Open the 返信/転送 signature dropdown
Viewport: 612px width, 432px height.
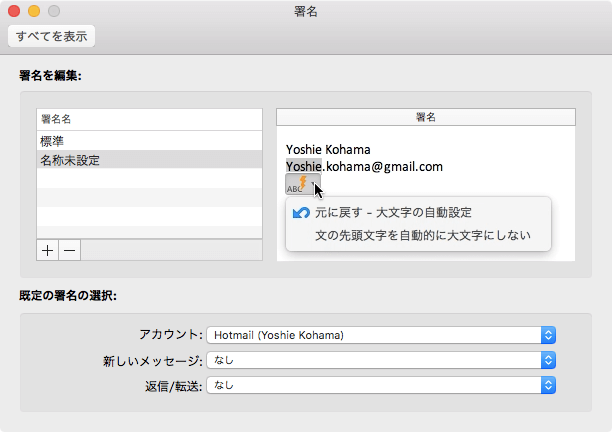click(380, 384)
